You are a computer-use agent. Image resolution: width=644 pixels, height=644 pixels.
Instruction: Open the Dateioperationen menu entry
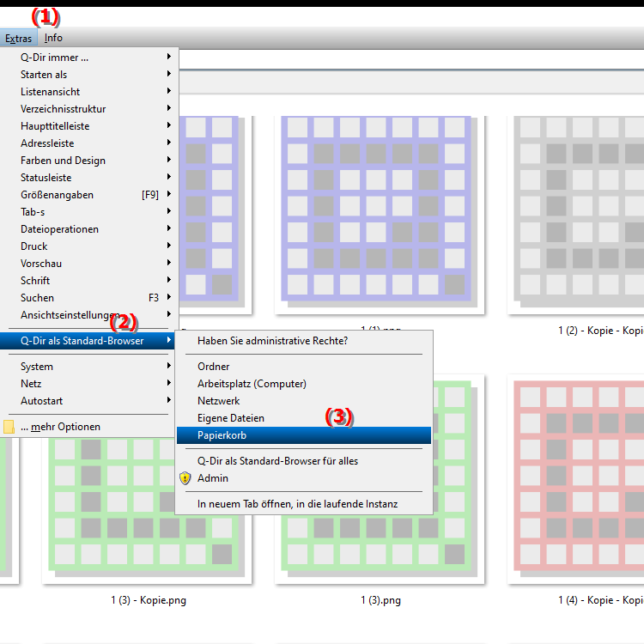89,229
